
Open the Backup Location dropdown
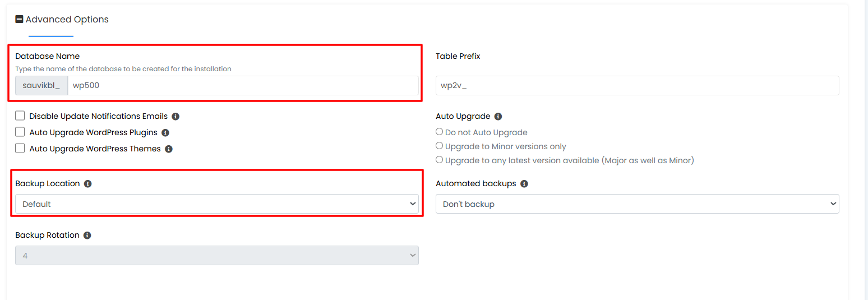point(217,204)
